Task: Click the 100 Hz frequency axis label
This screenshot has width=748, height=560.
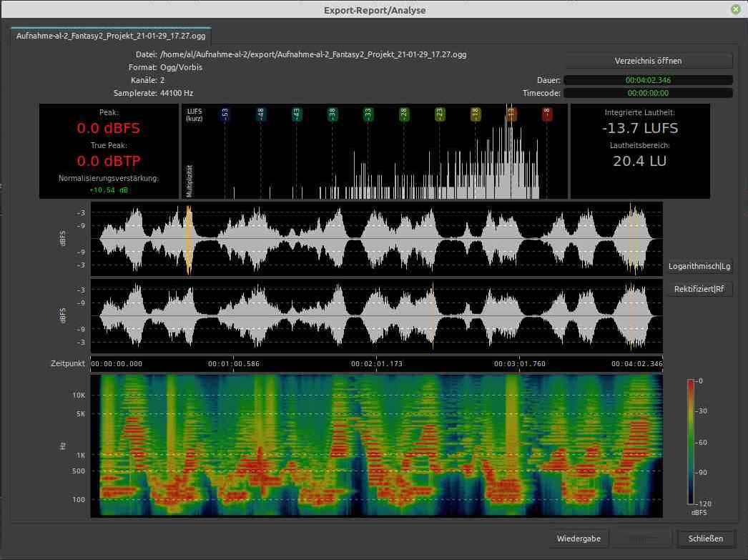Action: click(x=79, y=499)
